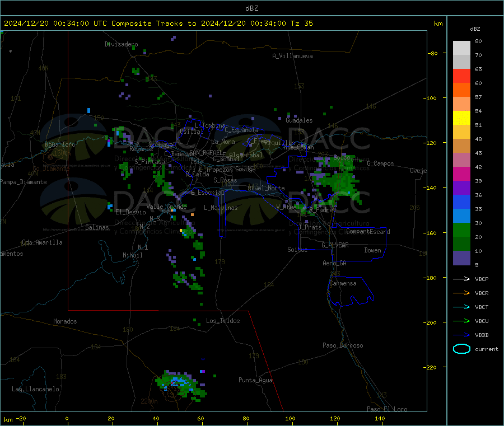Click the Paso_Barroso map label

pyautogui.click(x=343, y=346)
